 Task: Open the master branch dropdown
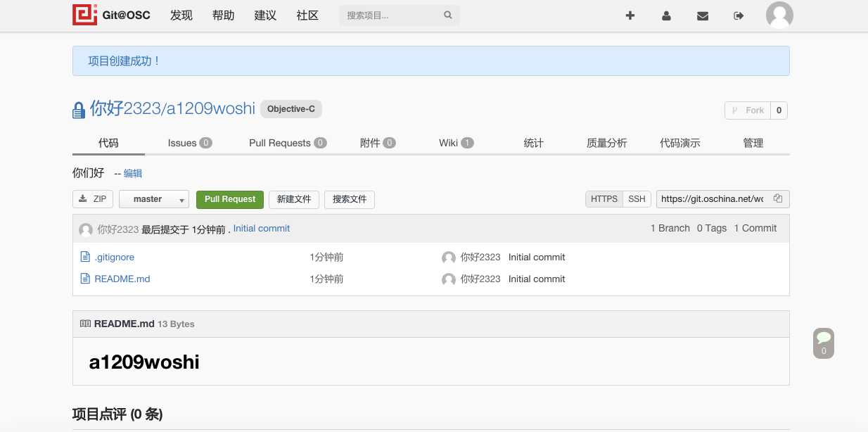tap(154, 199)
